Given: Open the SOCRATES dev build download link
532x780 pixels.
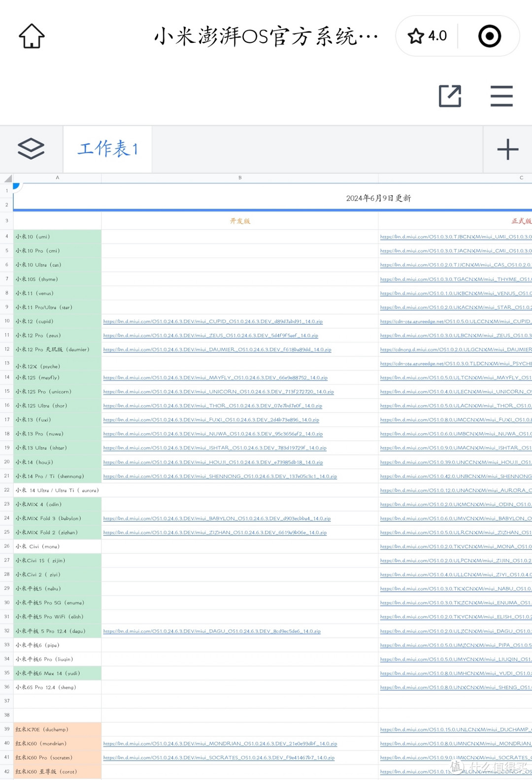Looking at the screenshot, I should (x=219, y=758).
